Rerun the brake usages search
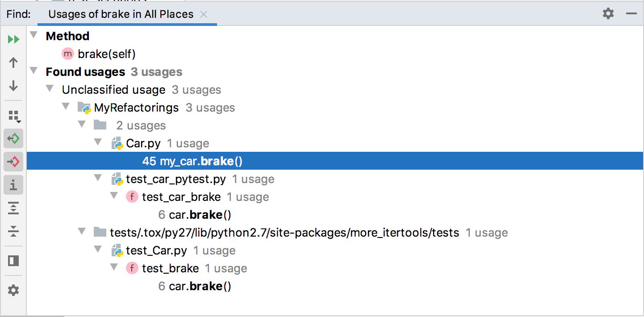Image resolution: width=644 pixels, height=317 pixels. pyautogui.click(x=13, y=39)
